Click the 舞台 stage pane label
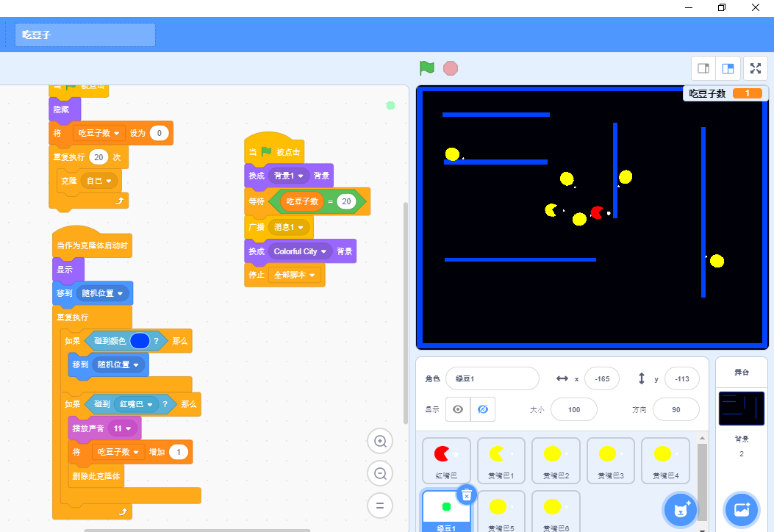774x532 pixels. pos(742,372)
